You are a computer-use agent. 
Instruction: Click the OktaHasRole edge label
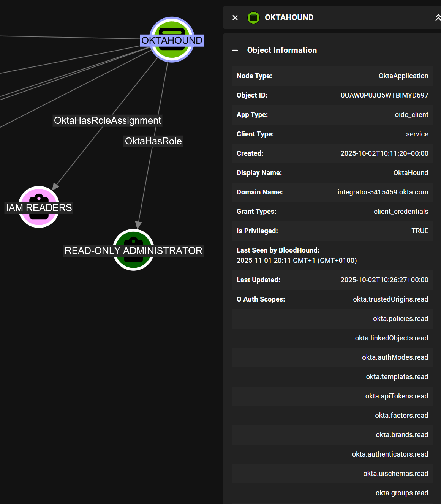click(x=153, y=141)
